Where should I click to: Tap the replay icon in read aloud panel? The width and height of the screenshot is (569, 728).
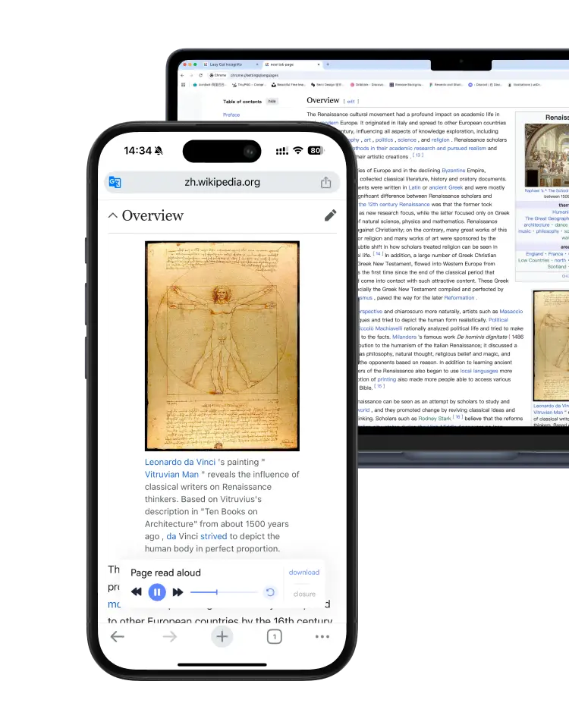pyautogui.click(x=269, y=592)
